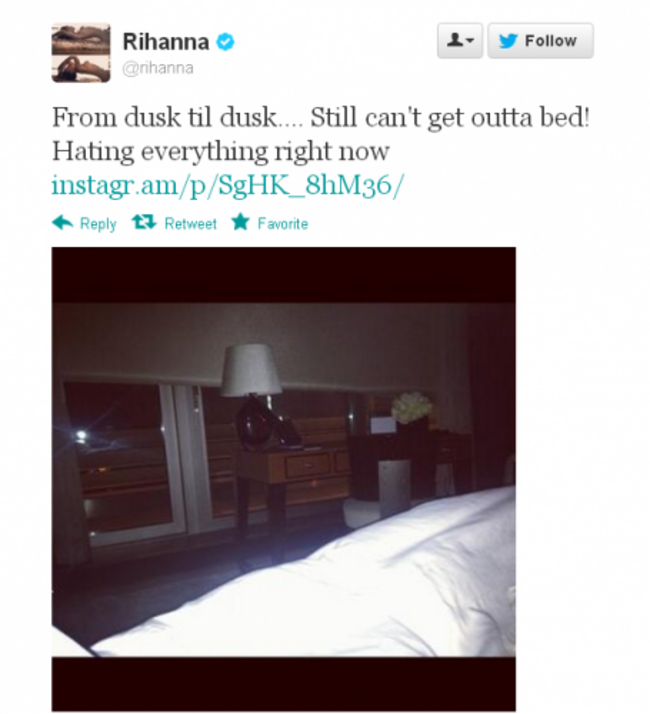Image resolution: width=650 pixels, height=714 pixels.
Task: Expand the user actions dropdown arrow
Action: [471, 41]
